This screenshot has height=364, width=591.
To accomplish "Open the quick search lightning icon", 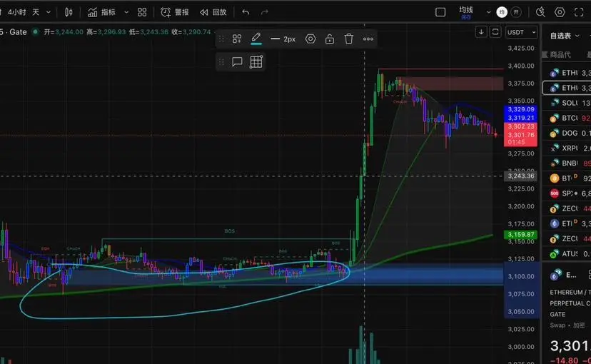I will coord(540,12).
